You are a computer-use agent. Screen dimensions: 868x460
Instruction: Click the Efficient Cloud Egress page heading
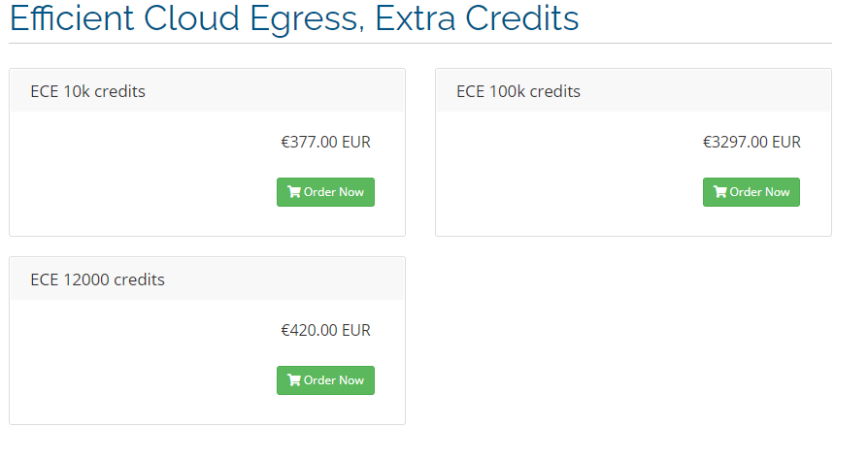tap(294, 18)
